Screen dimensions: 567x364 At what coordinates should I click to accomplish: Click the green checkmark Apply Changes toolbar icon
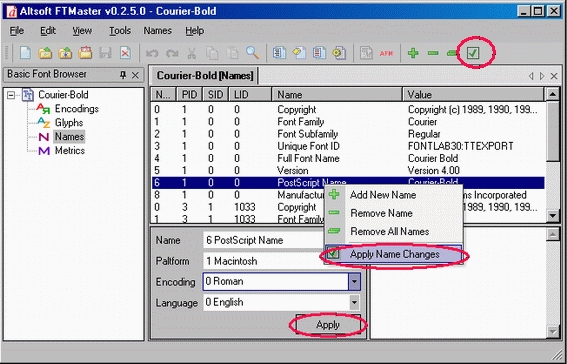(x=473, y=53)
